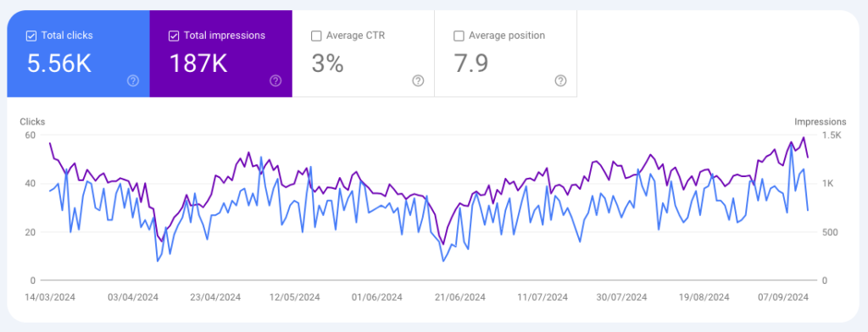Select the 7.9 average position value
The width and height of the screenshot is (868, 332).
coord(471,64)
